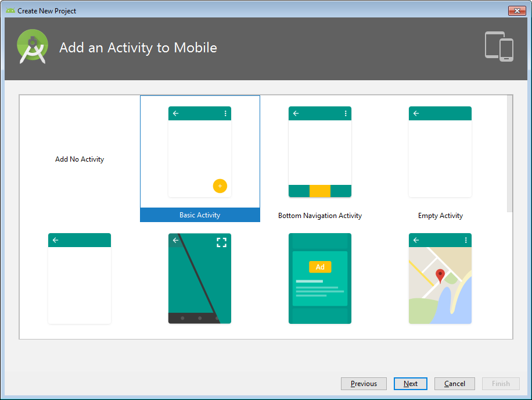Image resolution: width=532 pixels, height=400 pixels.
Task: Click the phone and tablet device icon
Action: [499, 47]
